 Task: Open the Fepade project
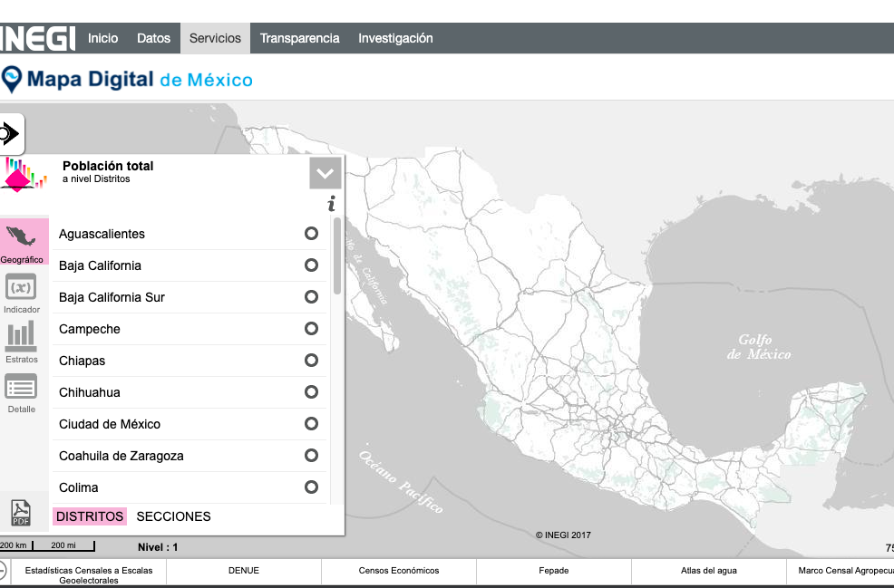pos(554,571)
